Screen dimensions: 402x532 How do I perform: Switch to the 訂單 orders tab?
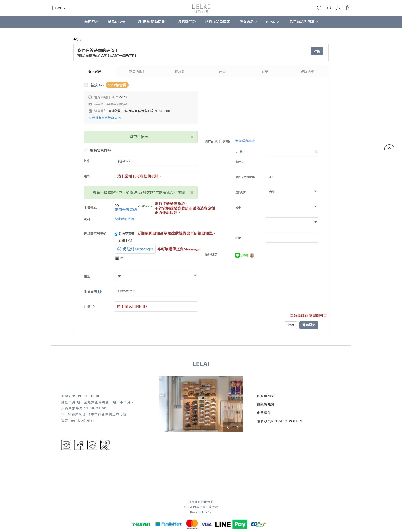click(265, 71)
